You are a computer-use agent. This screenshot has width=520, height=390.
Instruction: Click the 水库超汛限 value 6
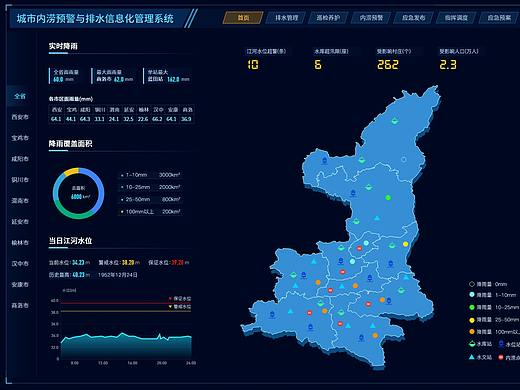[x=318, y=65]
